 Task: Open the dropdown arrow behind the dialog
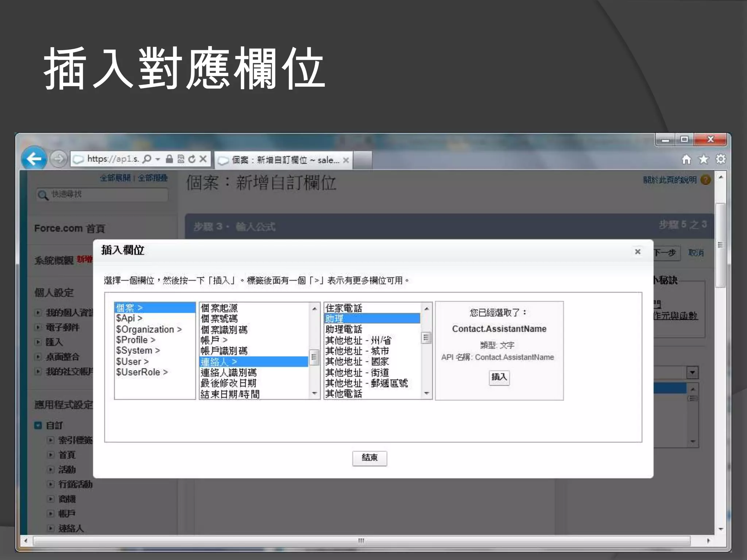tap(692, 373)
